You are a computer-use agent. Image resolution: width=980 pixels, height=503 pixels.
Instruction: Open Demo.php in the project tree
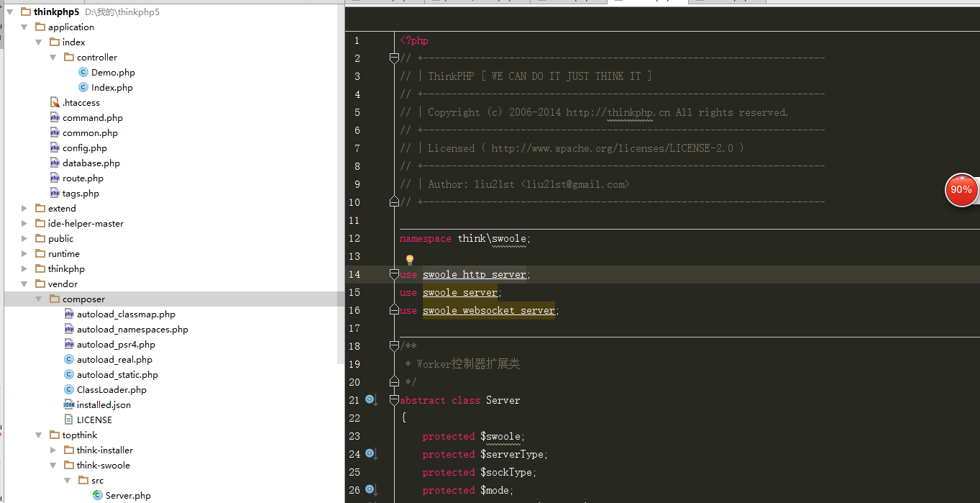tap(113, 73)
